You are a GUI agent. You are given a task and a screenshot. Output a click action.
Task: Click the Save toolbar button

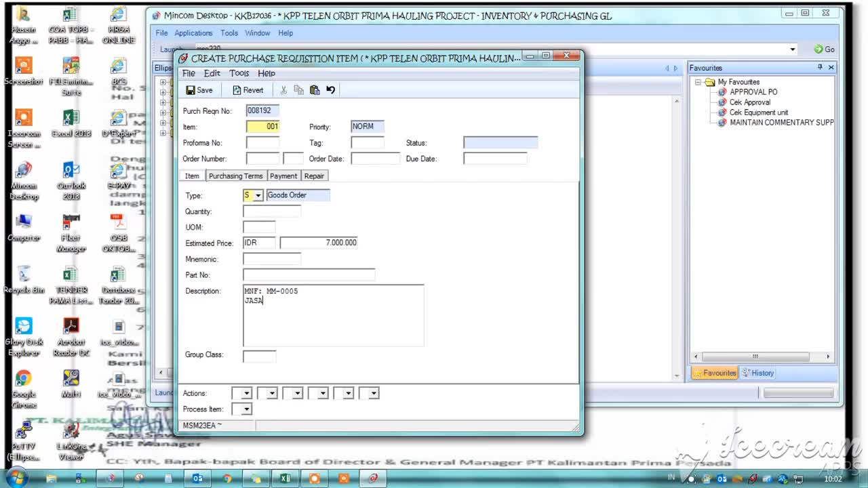[x=199, y=90]
